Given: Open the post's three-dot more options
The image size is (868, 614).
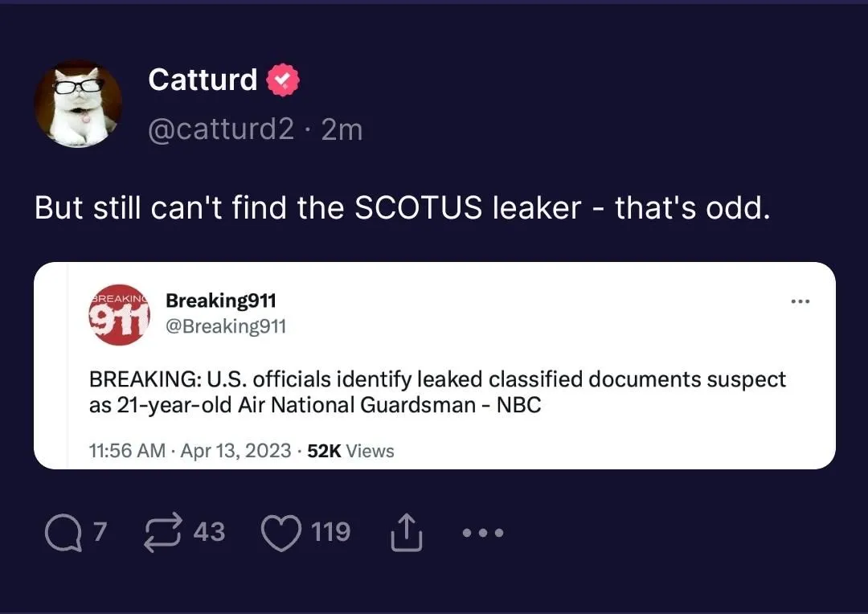Looking at the screenshot, I should [x=482, y=533].
